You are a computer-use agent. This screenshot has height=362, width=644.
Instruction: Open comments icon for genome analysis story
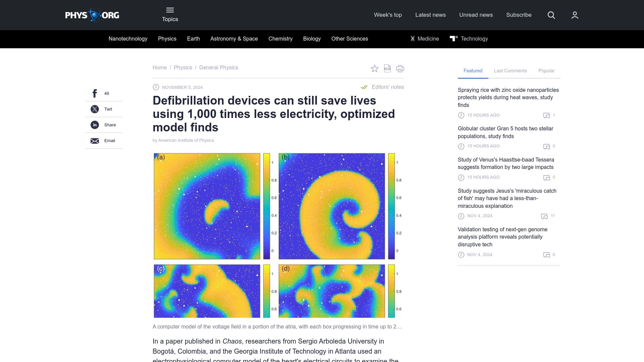pyautogui.click(x=547, y=255)
